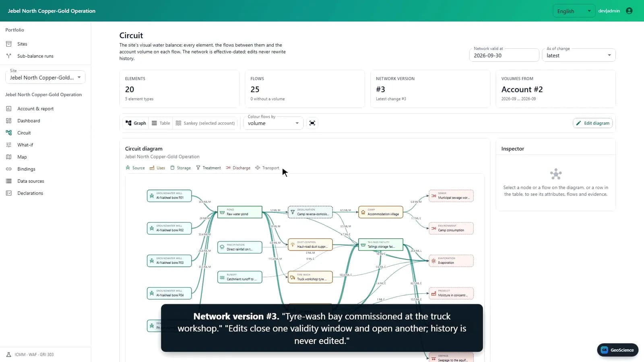Select the Accommodation village node

pos(380,212)
